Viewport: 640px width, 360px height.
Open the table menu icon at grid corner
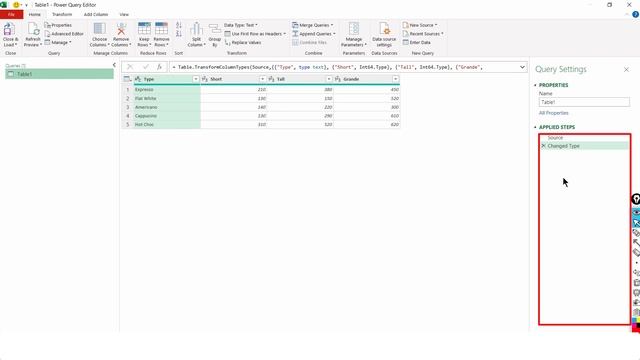(x=127, y=79)
